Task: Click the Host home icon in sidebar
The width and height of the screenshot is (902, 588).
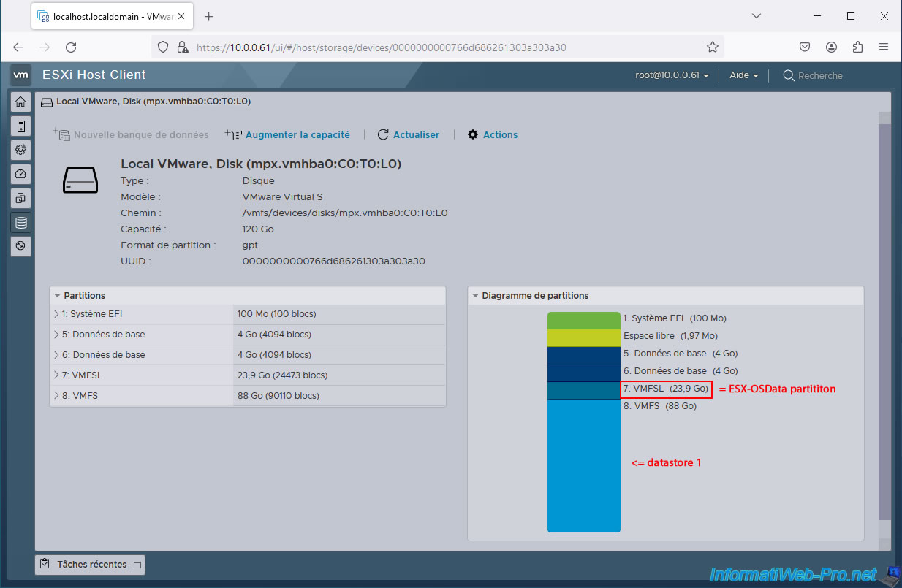Action: pos(20,102)
